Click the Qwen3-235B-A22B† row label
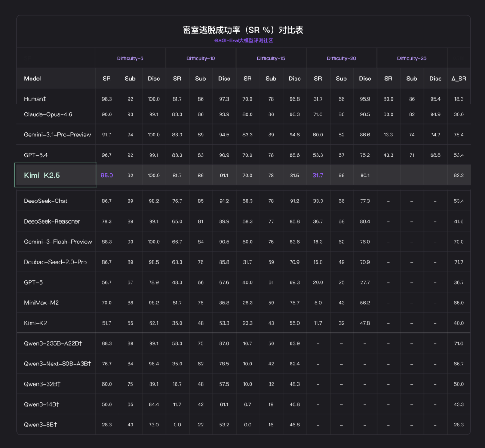Screen dimensions: 485x448 (53, 343)
